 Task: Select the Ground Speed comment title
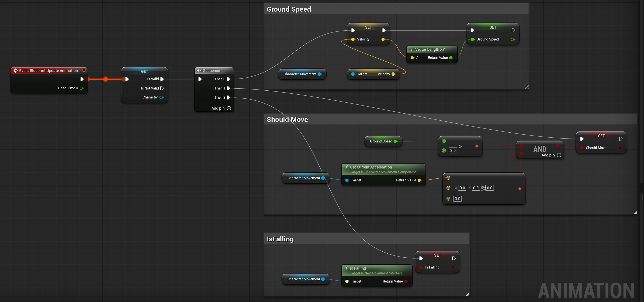click(x=289, y=9)
